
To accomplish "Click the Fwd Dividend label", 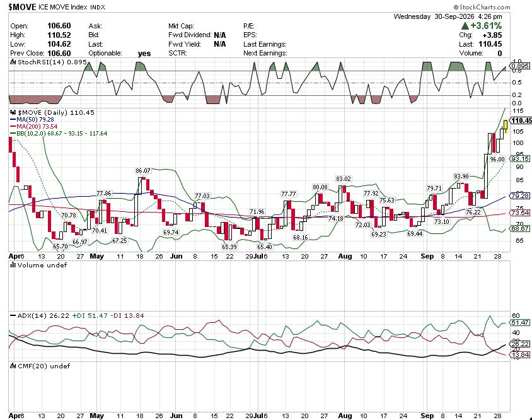I will coord(190,35).
